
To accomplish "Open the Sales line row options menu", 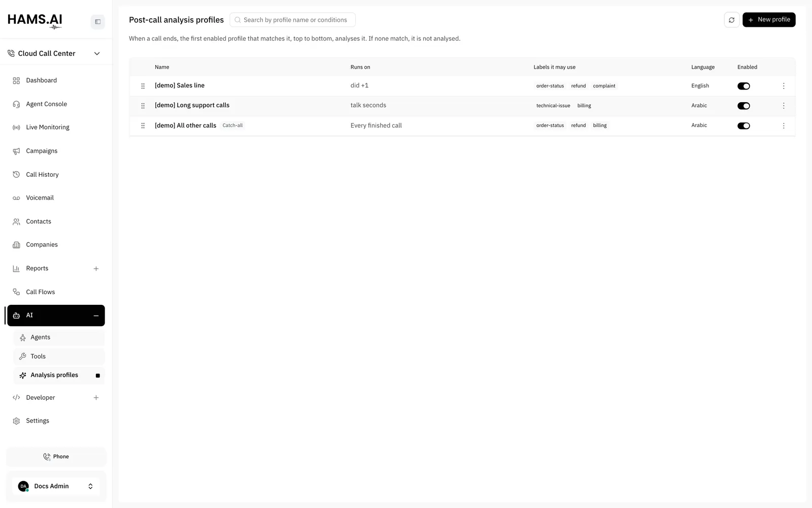I will pos(784,86).
